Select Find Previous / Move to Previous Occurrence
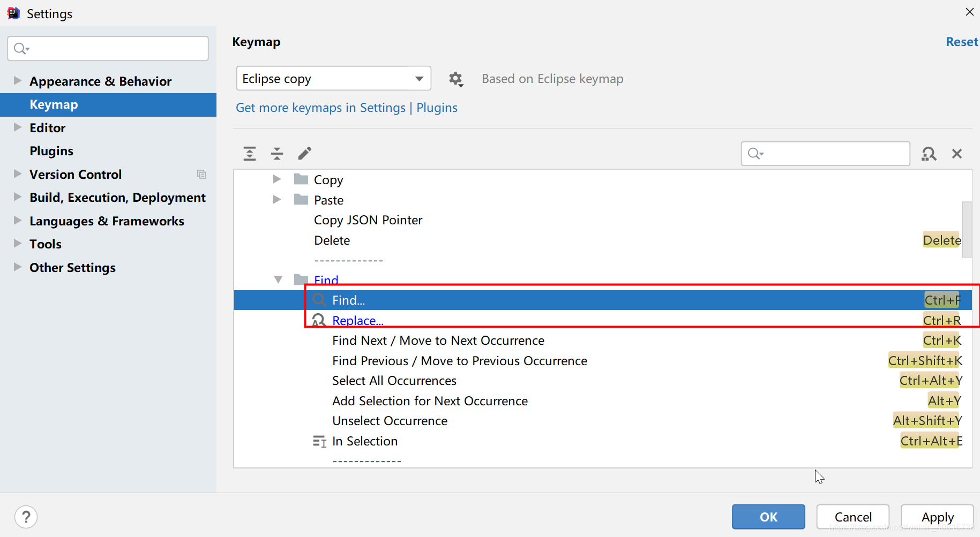 click(x=603, y=361)
